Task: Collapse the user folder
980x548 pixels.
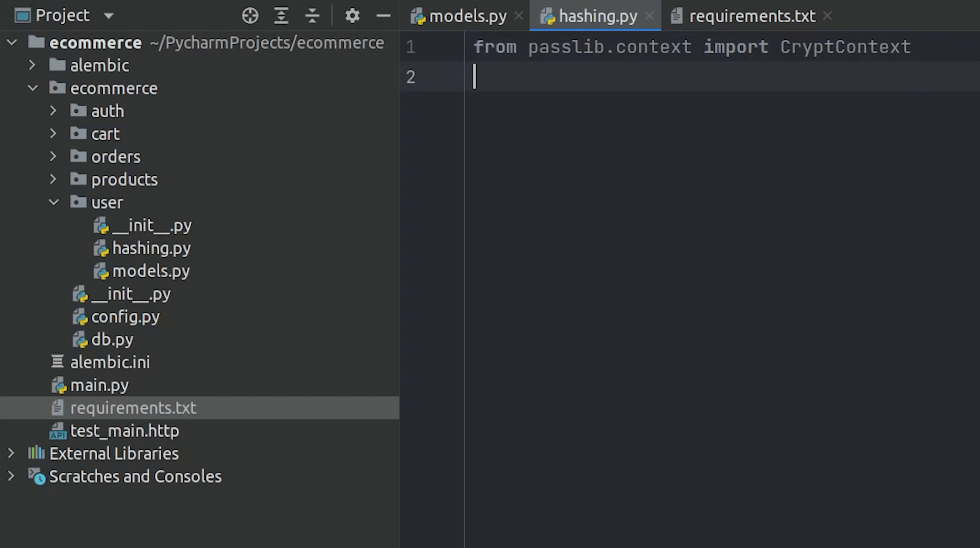Action: (x=53, y=202)
